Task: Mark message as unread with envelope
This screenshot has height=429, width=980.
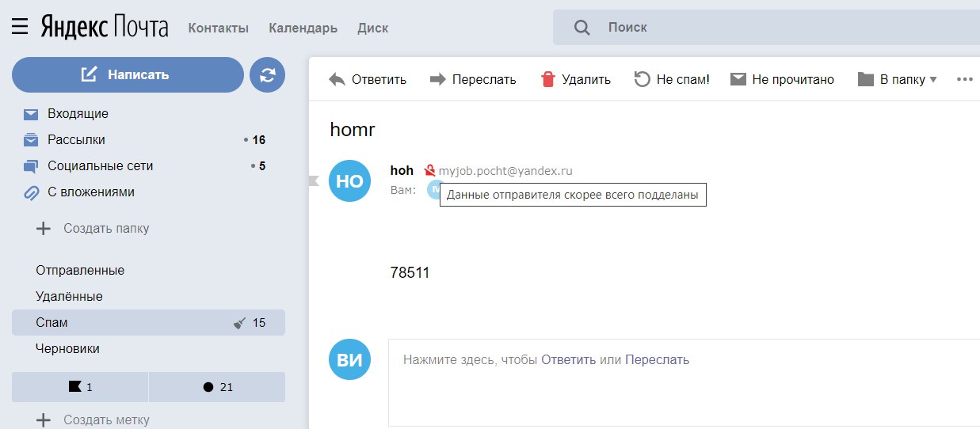Action: 738,79
